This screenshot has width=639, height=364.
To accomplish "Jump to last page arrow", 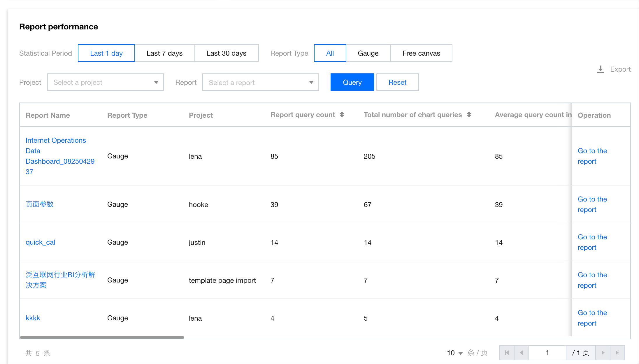I will pos(617,353).
